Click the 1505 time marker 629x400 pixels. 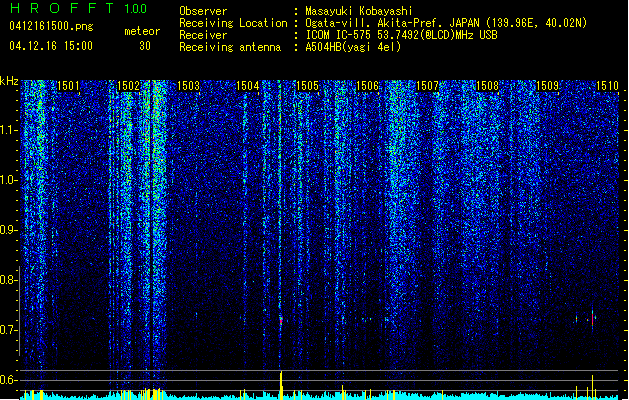(x=307, y=86)
